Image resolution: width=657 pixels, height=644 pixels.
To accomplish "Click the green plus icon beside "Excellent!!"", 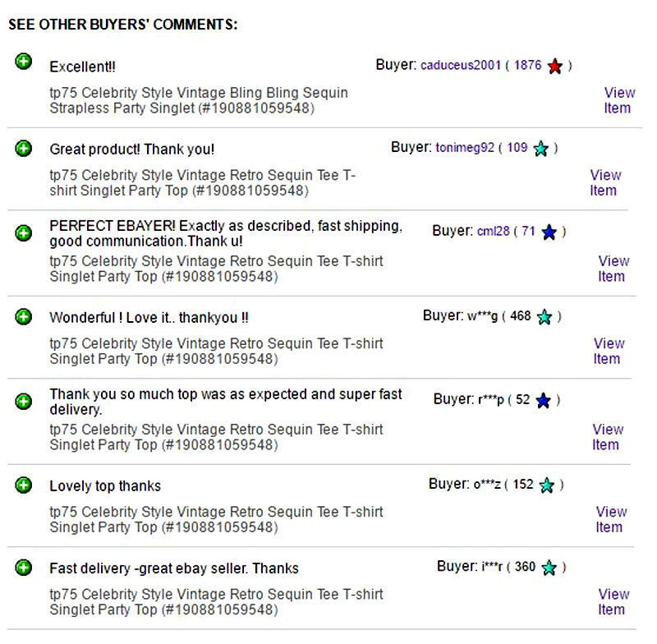I will coord(24,62).
